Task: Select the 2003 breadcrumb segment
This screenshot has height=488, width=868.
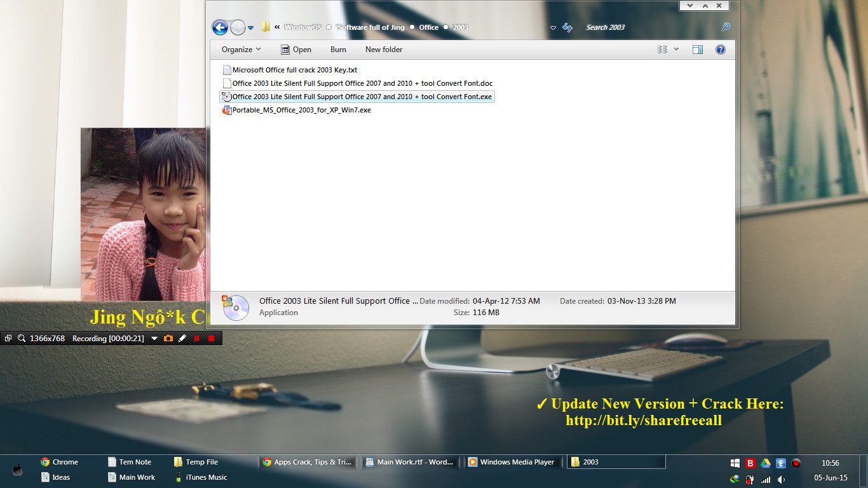Action: 460,27
